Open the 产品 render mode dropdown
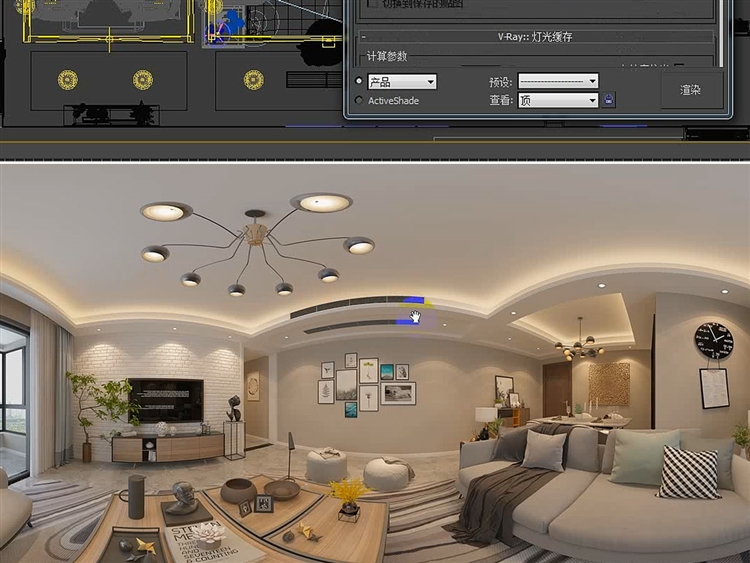This screenshot has width=750, height=563. 402,82
